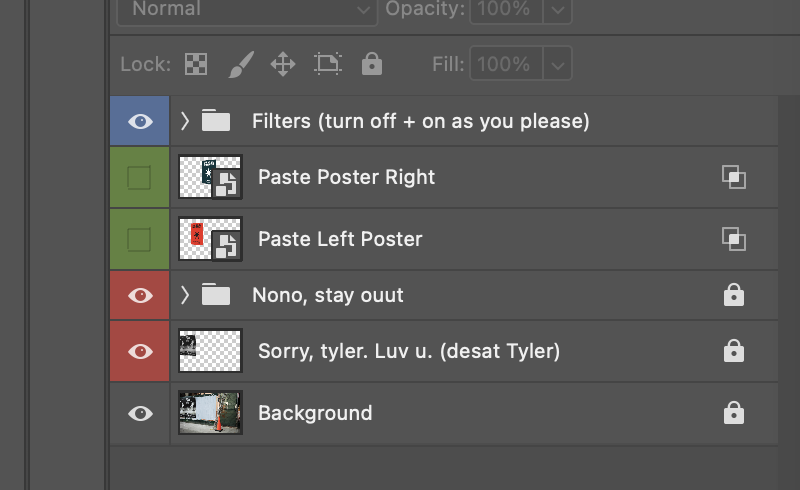Expand the Nono, stay ouut group
The width and height of the screenshot is (800, 490).
pyautogui.click(x=185, y=295)
